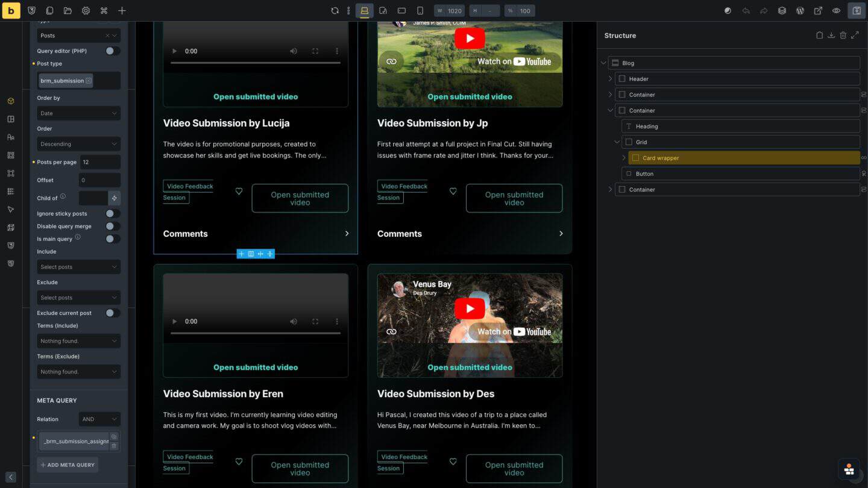The width and height of the screenshot is (868, 488).
Task: Open the Order by Date dropdown
Action: pyautogui.click(x=79, y=113)
